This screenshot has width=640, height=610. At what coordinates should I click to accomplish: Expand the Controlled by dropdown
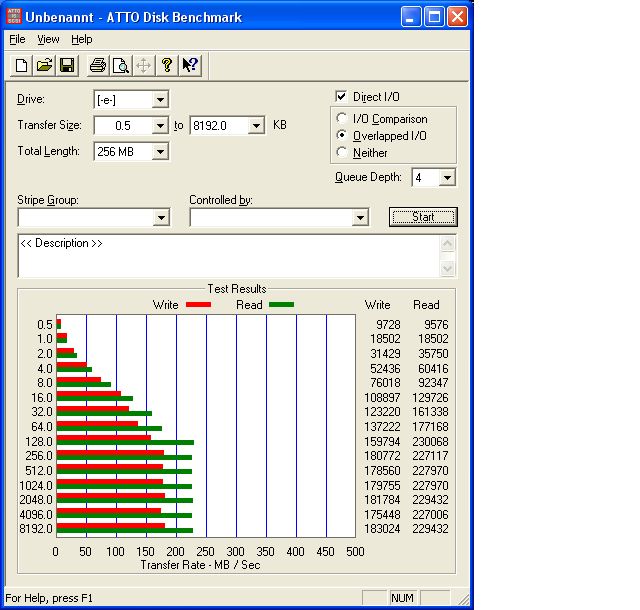[360, 218]
